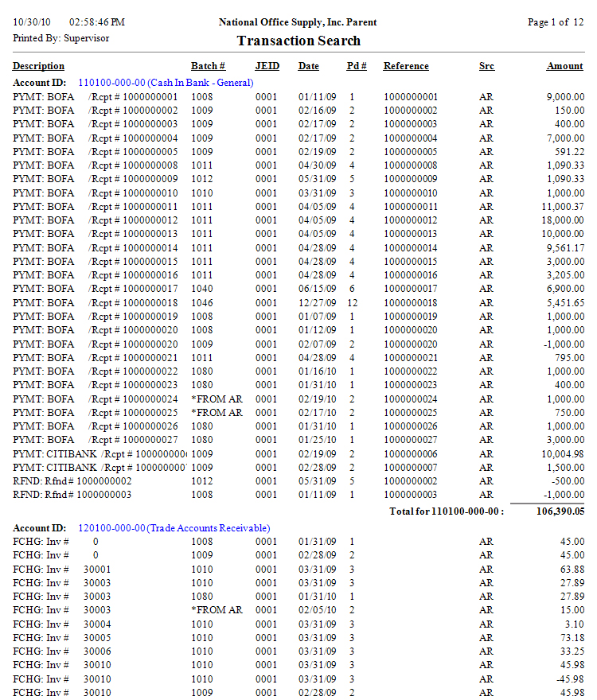The image size is (597, 700).
Task: Select the Transaction Search report title
Action: [x=298, y=41]
